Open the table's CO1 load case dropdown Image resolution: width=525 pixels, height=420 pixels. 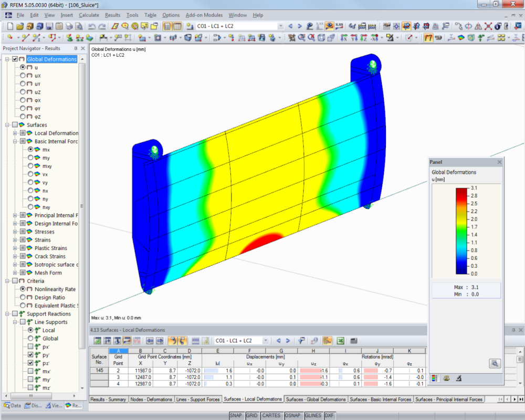(x=265, y=341)
